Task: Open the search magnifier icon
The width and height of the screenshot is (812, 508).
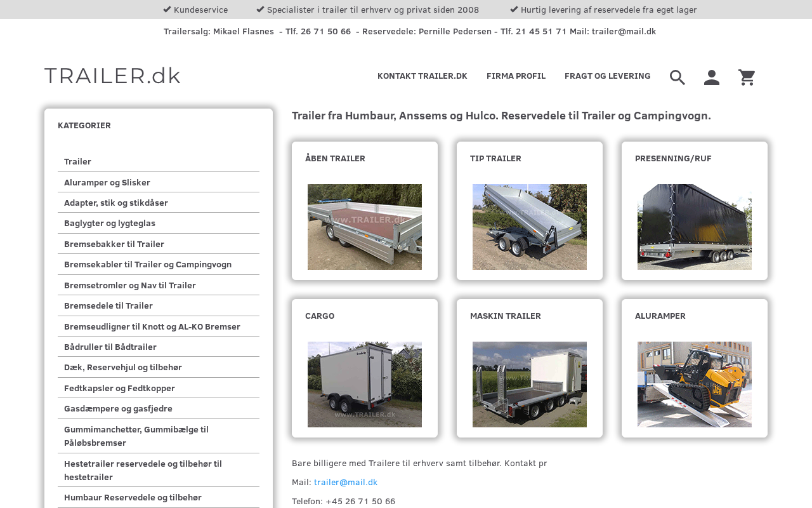Action: coord(678,77)
